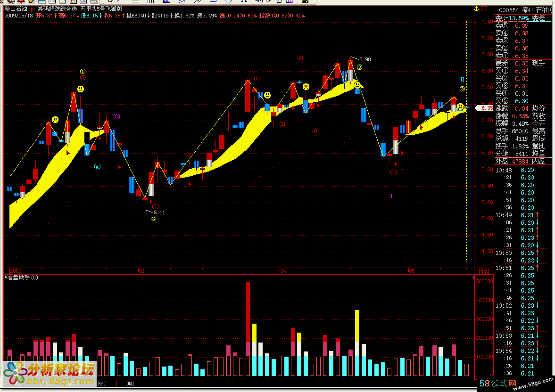The height and width of the screenshot is (392, 555).
Task: Click the yellow circled ② under 5.11
Action: click(153, 219)
